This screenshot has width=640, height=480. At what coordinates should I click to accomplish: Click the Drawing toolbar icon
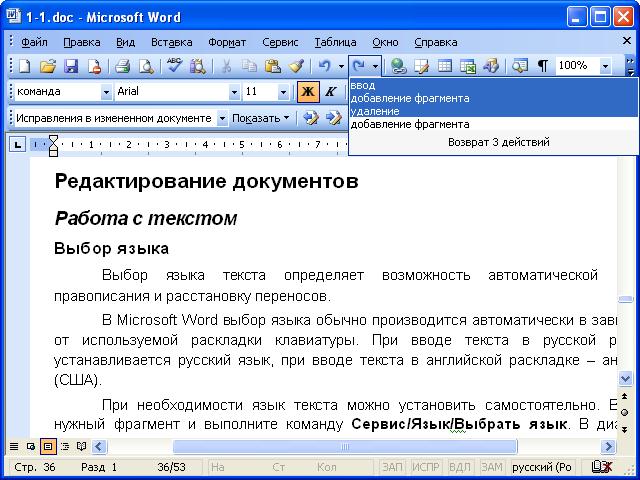tap(491, 66)
